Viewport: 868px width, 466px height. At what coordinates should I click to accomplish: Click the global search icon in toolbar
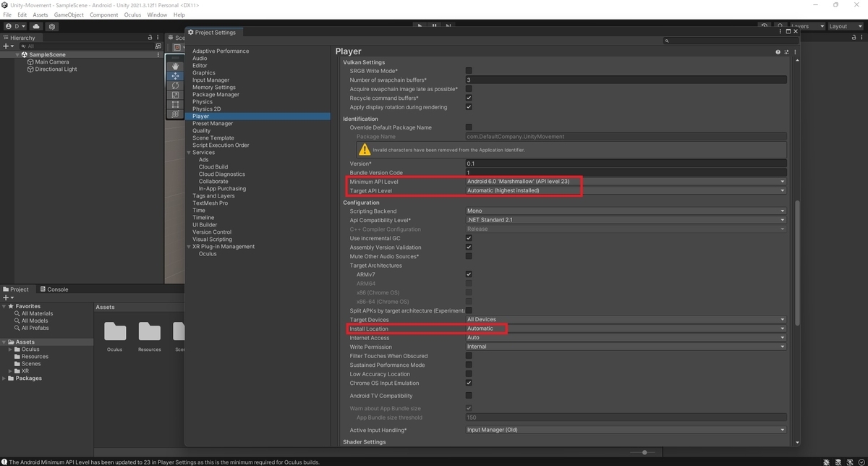[x=781, y=26]
